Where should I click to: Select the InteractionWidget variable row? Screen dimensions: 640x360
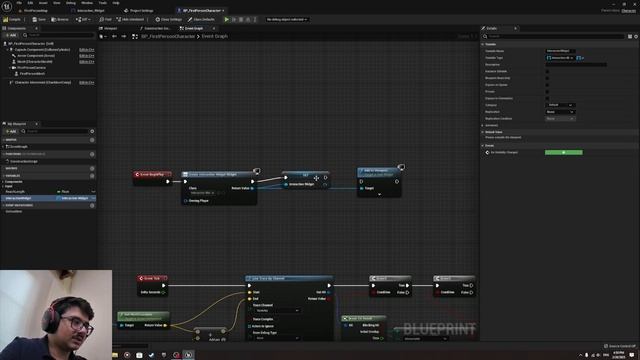coord(48,198)
